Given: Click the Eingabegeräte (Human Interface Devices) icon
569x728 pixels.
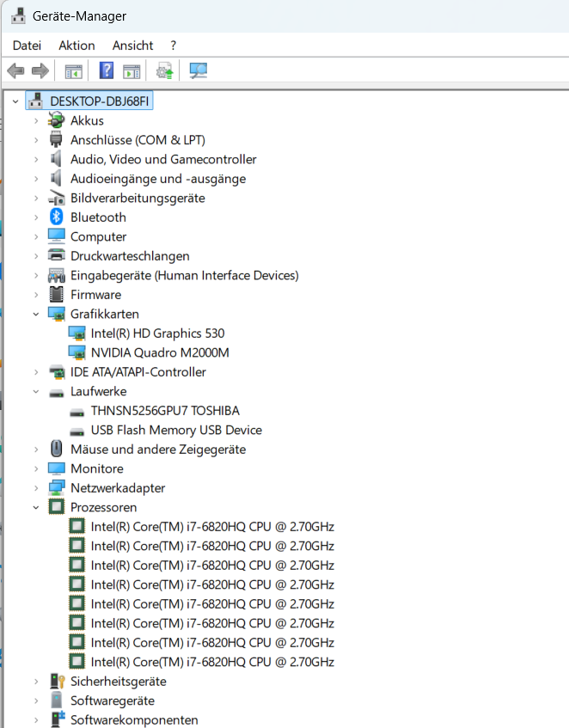Looking at the screenshot, I should 56,275.
